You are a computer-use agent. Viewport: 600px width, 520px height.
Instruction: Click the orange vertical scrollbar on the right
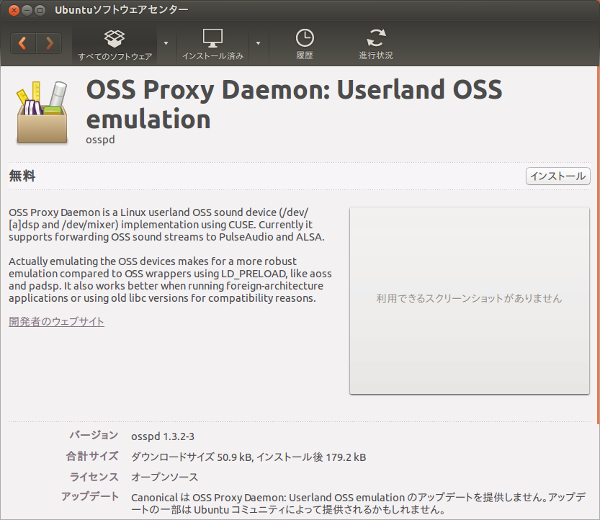pos(598,245)
